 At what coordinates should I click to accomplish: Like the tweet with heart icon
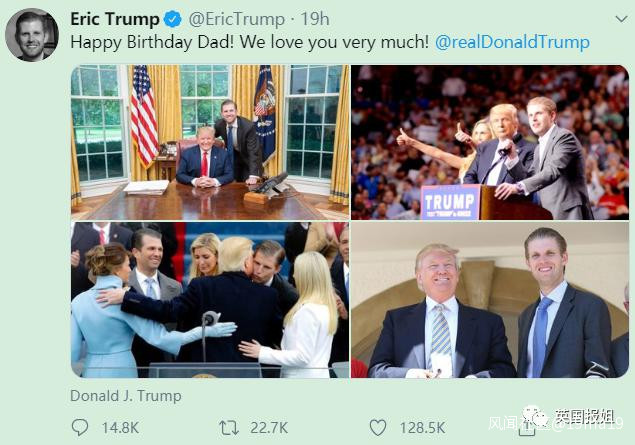[x=378, y=428]
